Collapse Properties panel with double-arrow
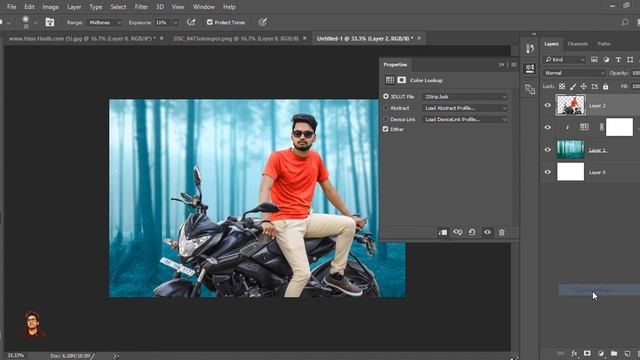Image resolution: width=640 pixels, height=360 pixels. tap(501, 64)
